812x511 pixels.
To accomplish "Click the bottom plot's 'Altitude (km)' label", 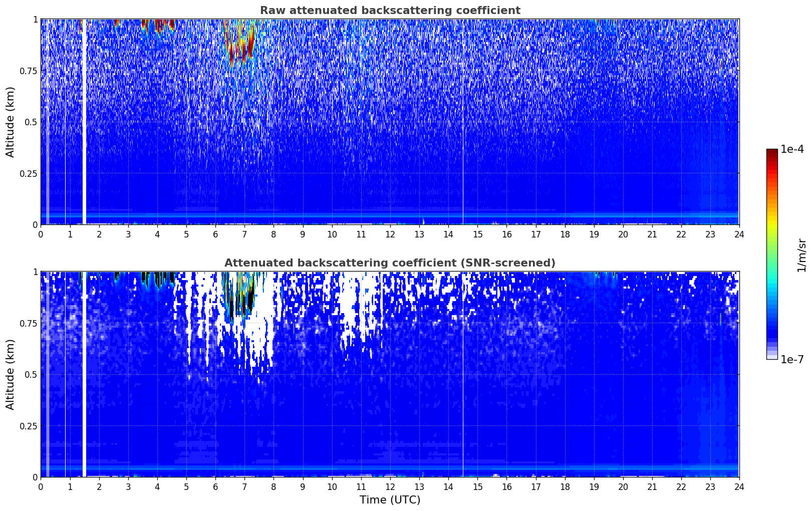I will [11, 374].
